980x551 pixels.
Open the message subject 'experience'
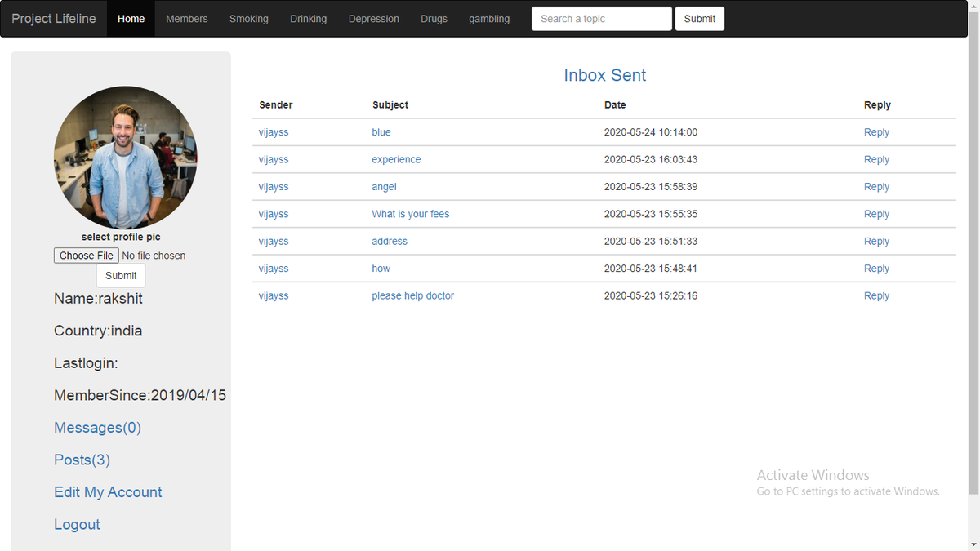click(x=396, y=160)
